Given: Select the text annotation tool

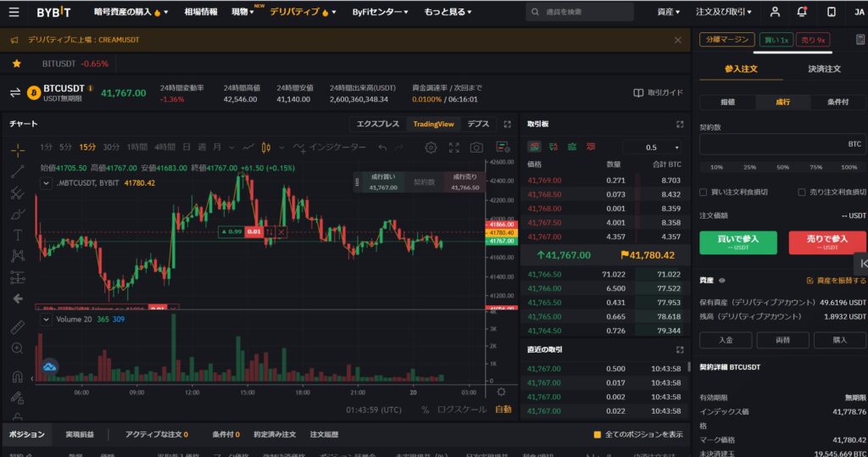Looking at the screenshot, I should point(18,235).
